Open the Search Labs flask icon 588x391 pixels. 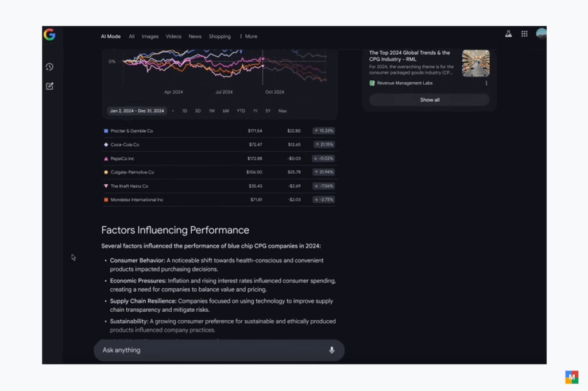pos(508,34)
